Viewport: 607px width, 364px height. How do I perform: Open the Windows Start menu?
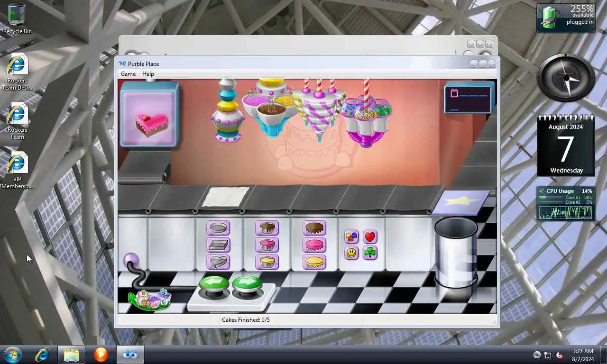(x=13, y=355)
